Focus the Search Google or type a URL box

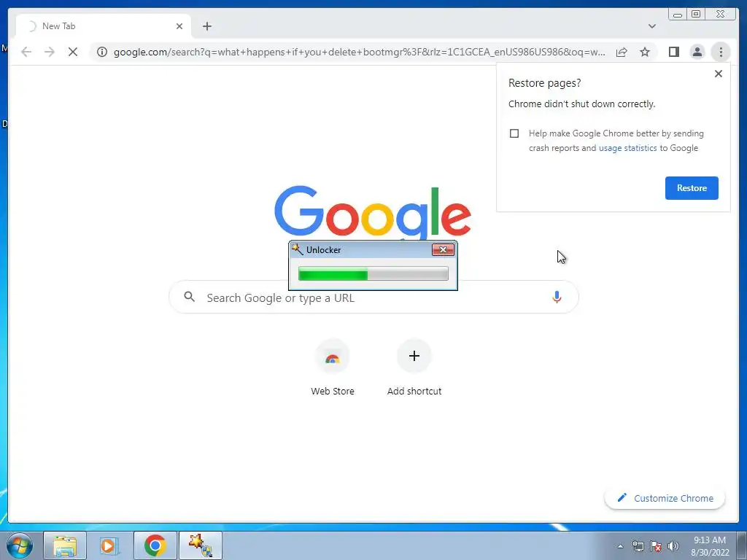374,297
